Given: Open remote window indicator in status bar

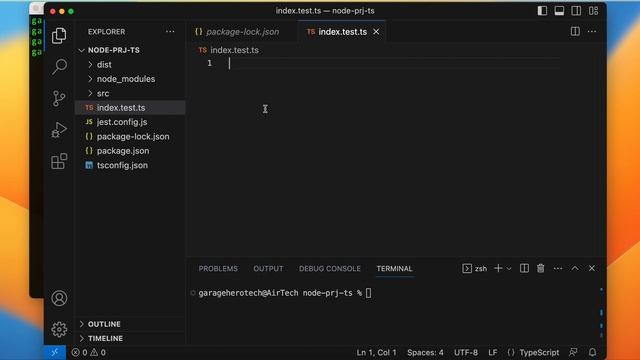Looking at the screenshot, I should [55, 352].
